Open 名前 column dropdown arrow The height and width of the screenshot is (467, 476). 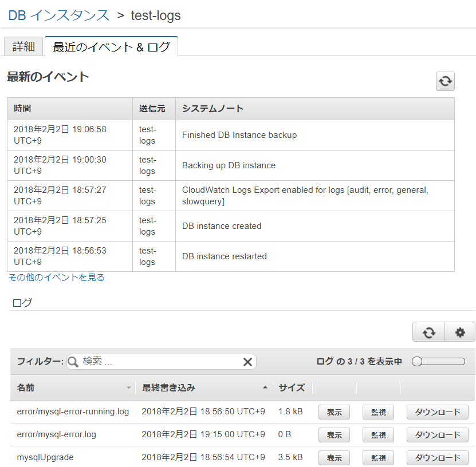(129, 387)
